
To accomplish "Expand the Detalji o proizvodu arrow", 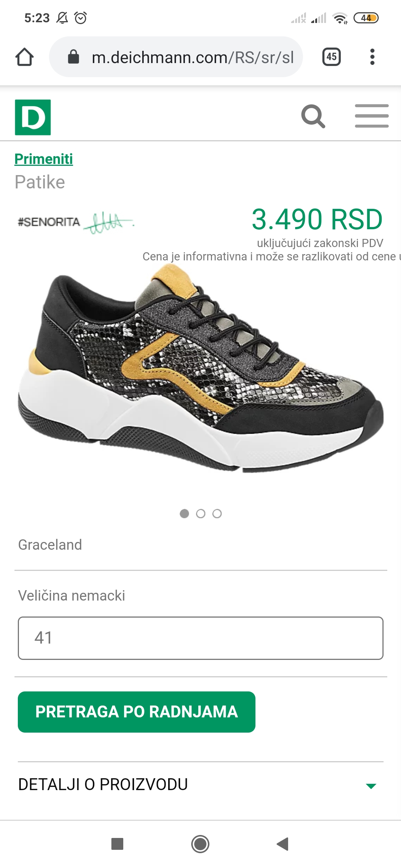I will [x=371, y=786].
